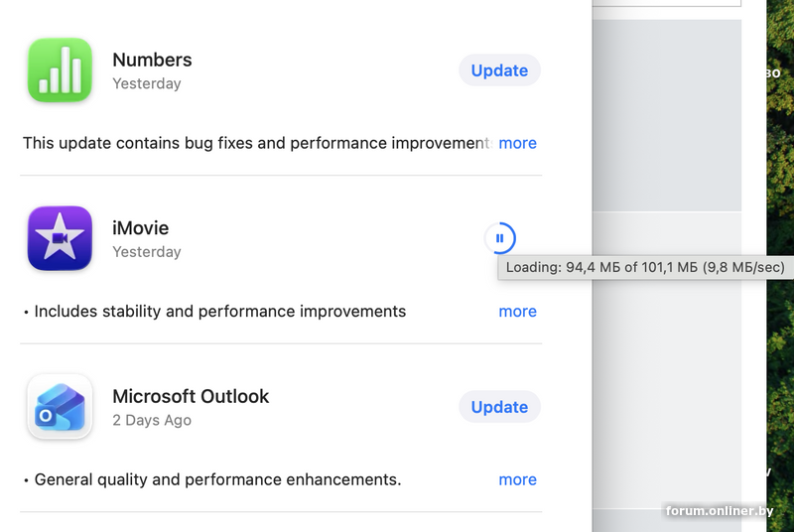The image size is (794, 532).
Task: Click Outlook general quality enhancements text
Action: pyautogui.click(x=216, y=479)
